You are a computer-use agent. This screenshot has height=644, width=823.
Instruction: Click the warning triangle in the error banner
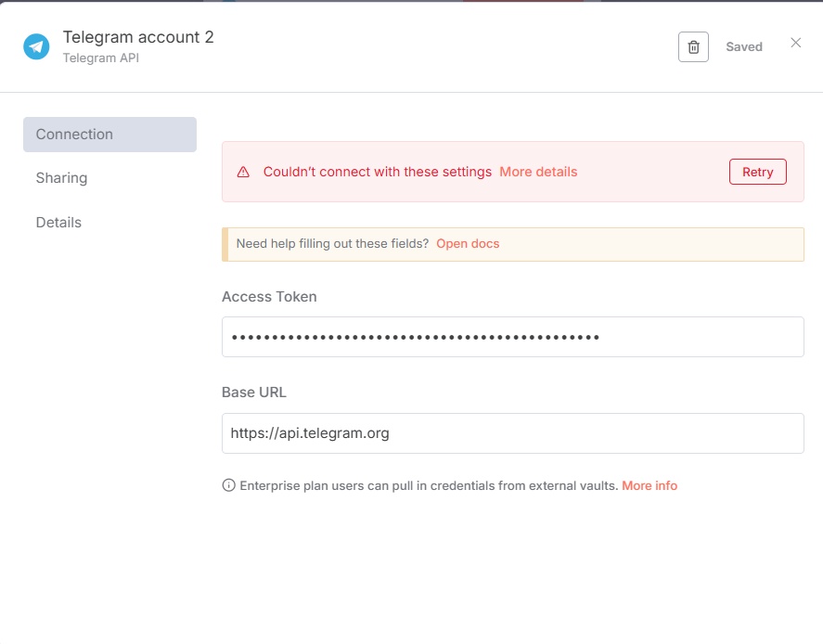coord(244,172)
